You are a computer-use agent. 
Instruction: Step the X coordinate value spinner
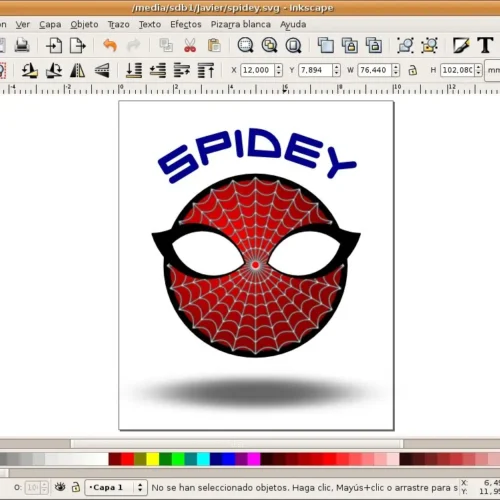pyautogui.click(x=279, y=70)
